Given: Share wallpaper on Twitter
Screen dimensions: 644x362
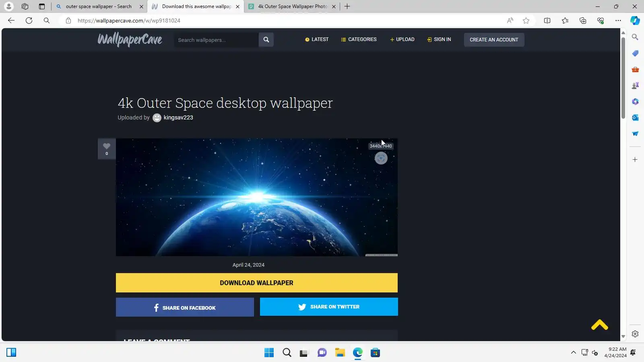Looking at the screenshot, I should (x=329, y=307).
